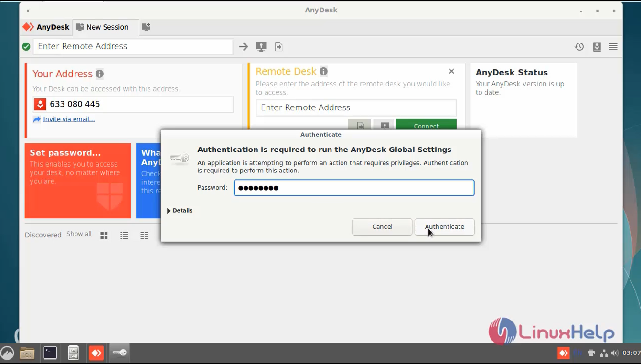This screenshot has height=364, width=641.
Task: Switch to list view
Action: click(124, 235)
